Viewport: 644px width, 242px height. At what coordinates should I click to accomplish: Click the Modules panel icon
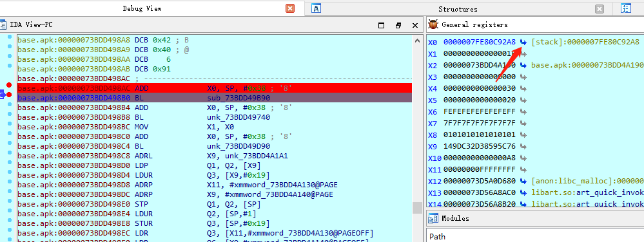433,219
